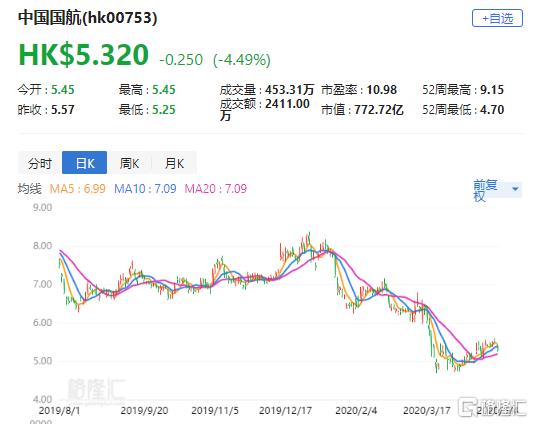Open the 周K weekly chart tab
Image resolution: width=533 pixels, height=424 pixels.
point(130,163)
